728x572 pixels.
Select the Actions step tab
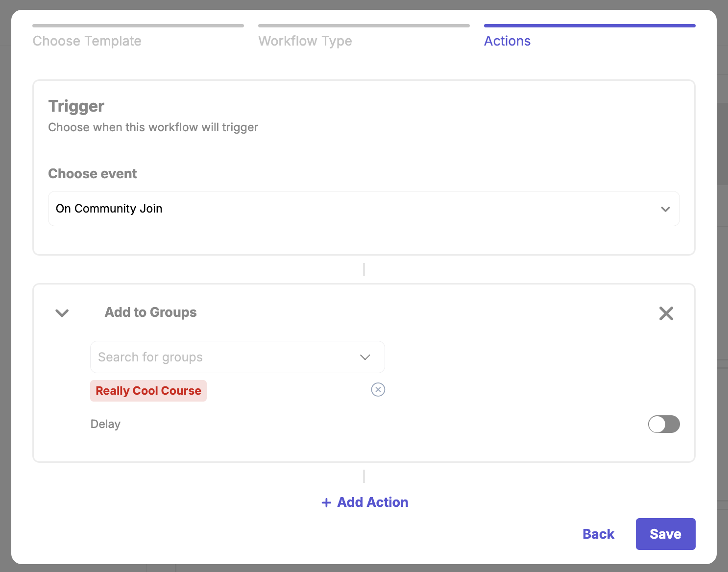point(507,41)
